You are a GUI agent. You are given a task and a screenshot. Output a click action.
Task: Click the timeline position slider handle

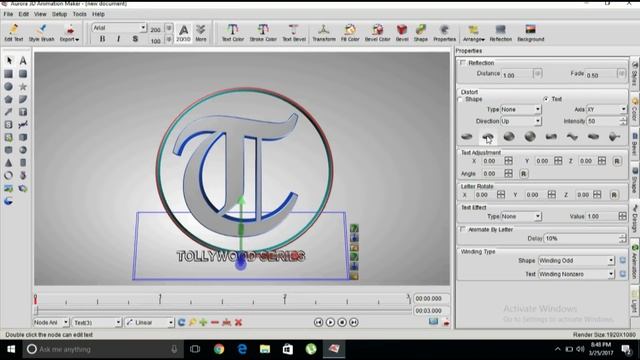(x=36, y=311)
